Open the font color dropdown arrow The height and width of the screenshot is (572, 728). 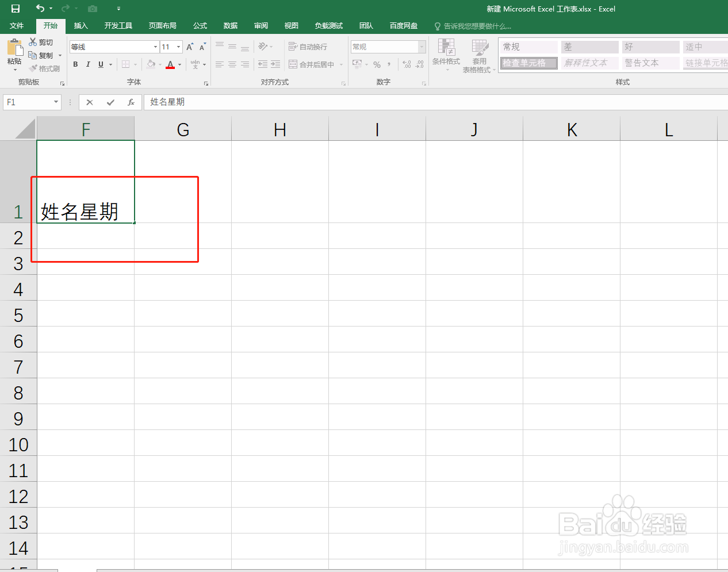tap(180, 64)
